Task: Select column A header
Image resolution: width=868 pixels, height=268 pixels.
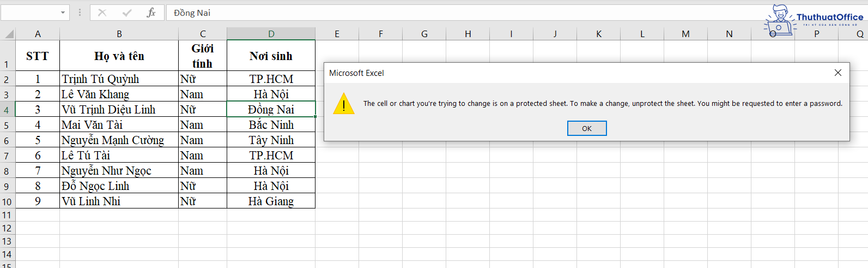Action: tap(38, 34)
